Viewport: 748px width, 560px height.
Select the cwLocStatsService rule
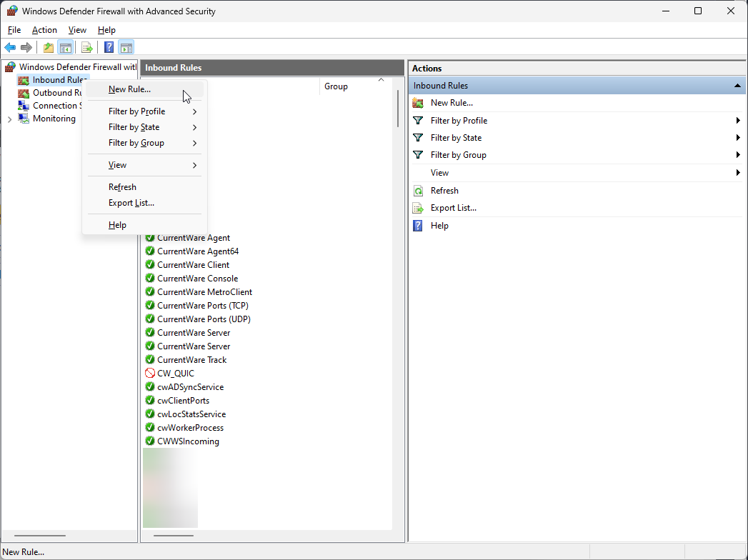pyautogui.click(x=191, y=414)
